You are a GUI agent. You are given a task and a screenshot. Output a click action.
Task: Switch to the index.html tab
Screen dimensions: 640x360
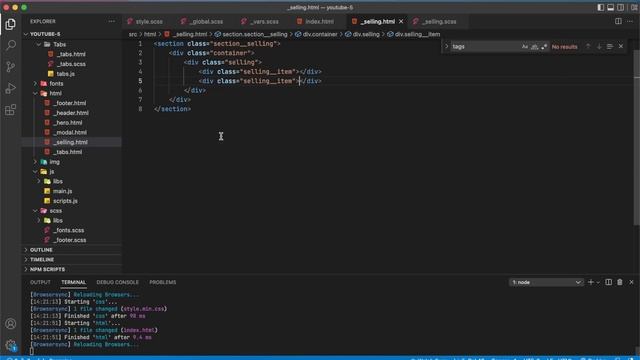coord(320,21)
